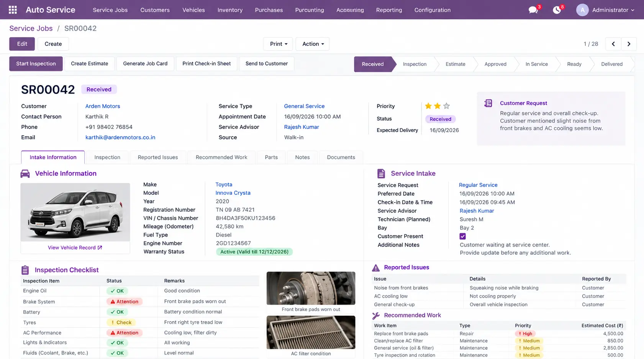Select the In Service stage
The height and width of the screenshot is (359, 644).
[x=536, y=64]
